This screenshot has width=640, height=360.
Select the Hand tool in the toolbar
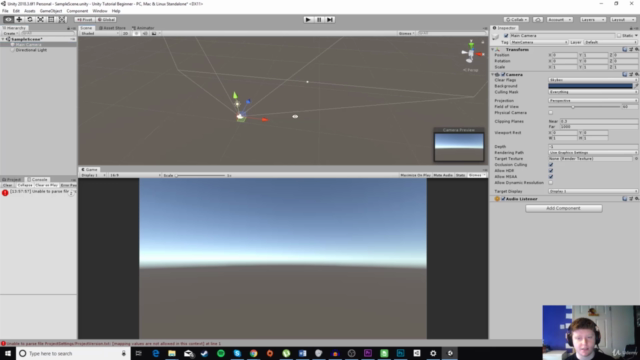(8, 20)
